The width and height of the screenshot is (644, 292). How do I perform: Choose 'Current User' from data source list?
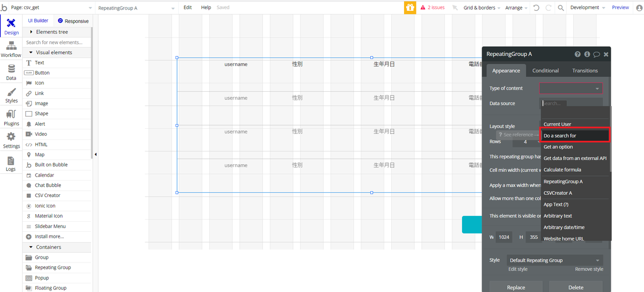click(x=575, y=124)
